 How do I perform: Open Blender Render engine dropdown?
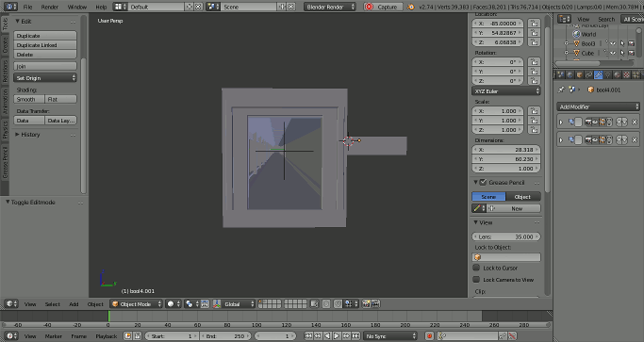click(x=330, y=7)
